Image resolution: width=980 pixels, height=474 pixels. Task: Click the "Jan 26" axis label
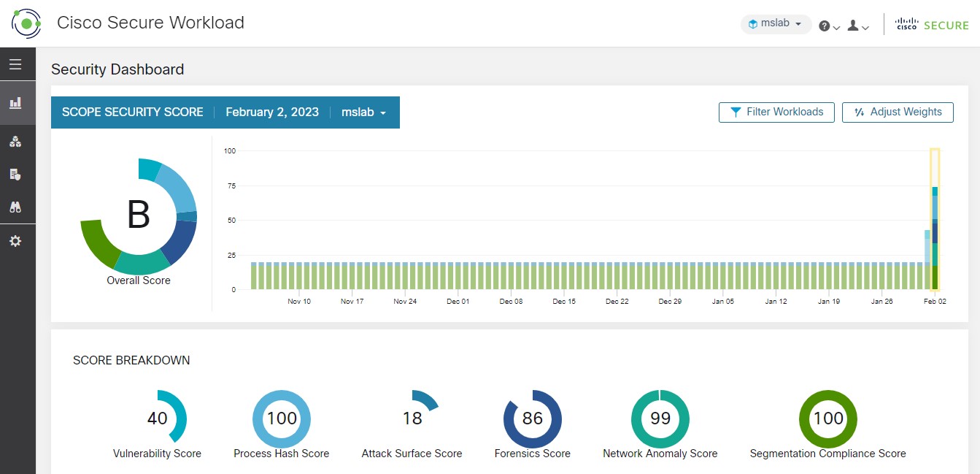click(882, 301)
